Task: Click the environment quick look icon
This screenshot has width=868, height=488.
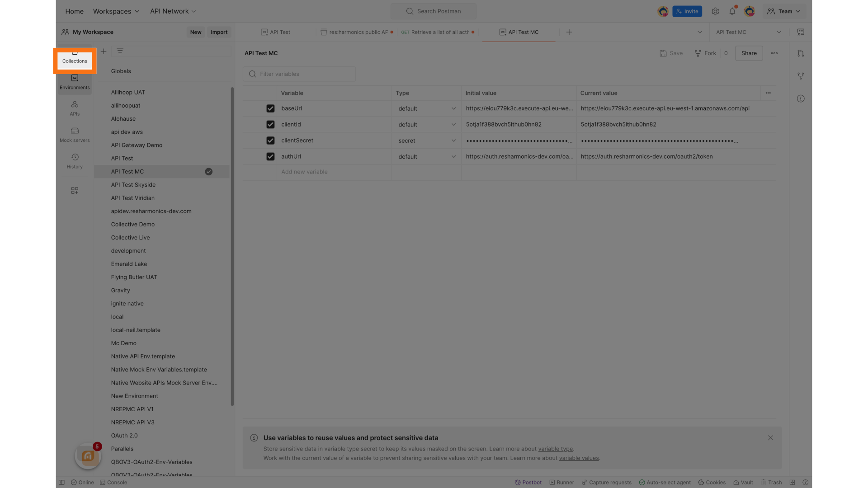Action: 801,32
